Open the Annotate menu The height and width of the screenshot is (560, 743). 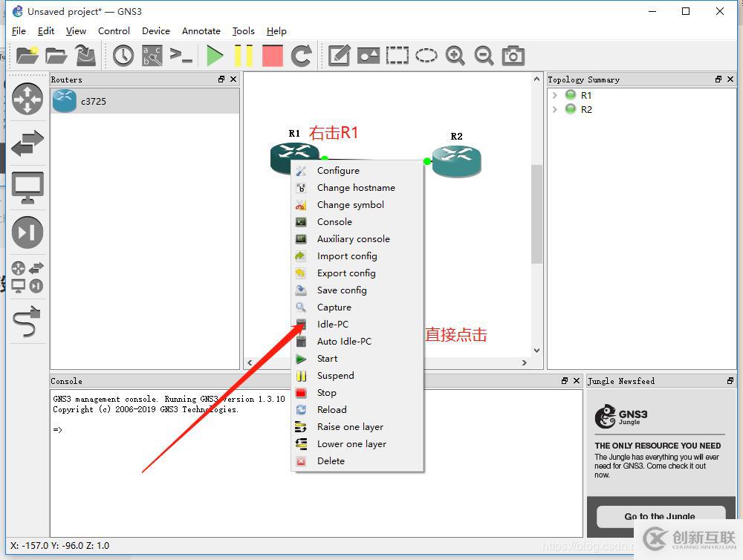coord(201,30)
